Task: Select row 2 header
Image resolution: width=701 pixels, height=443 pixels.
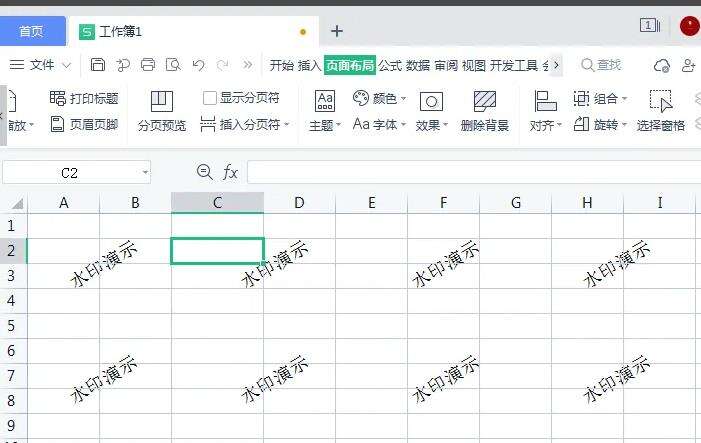Action: [12, 251]
